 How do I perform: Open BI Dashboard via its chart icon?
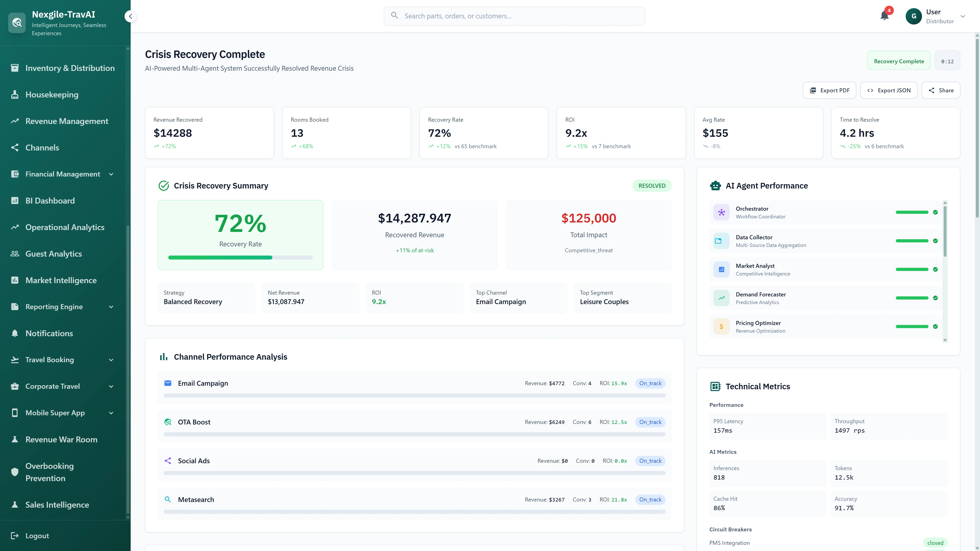coord(15,201)
